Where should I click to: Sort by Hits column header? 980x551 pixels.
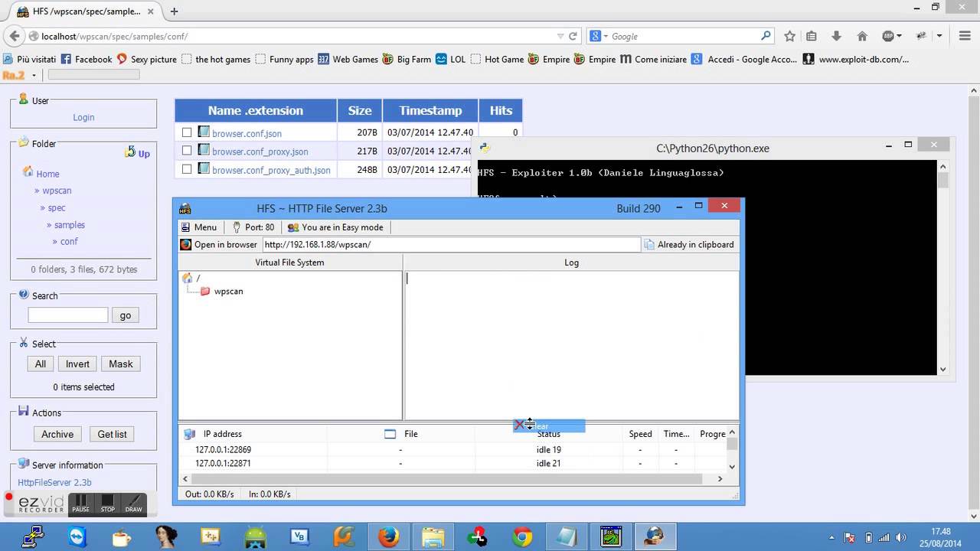click(501, 110)
